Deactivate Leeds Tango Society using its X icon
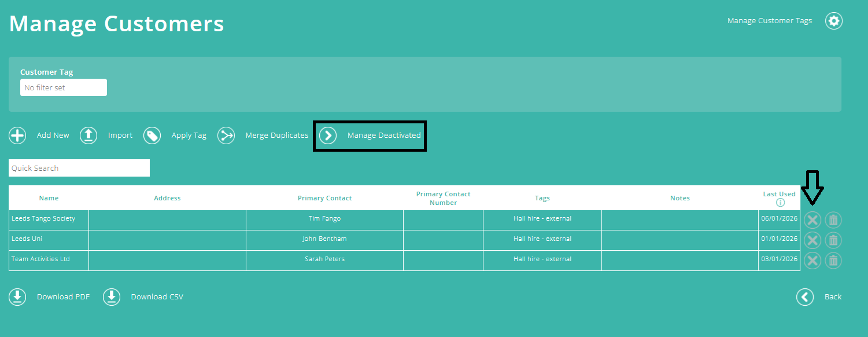Image resolution: width=868 pixels, height=337 pixels. point(812,220)
